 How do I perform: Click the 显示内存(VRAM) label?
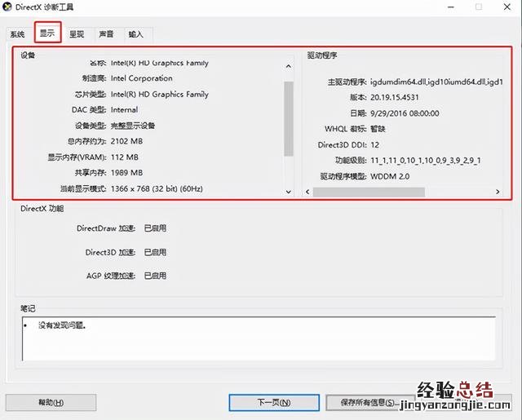point(77,157)
